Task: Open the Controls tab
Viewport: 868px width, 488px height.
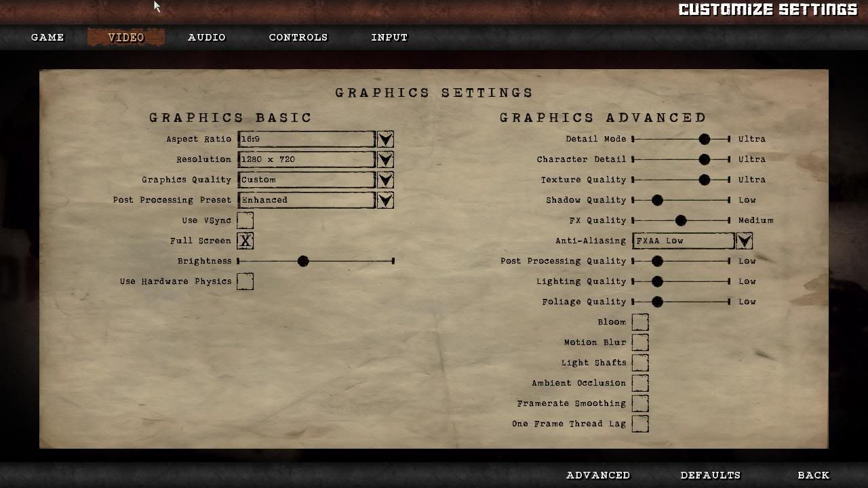Action: coord(298,37)
